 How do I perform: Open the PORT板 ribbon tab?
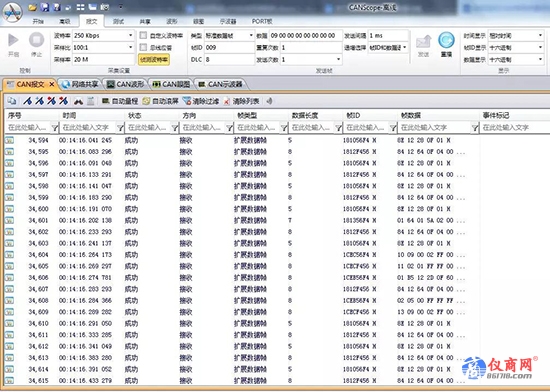click(262, 21)
